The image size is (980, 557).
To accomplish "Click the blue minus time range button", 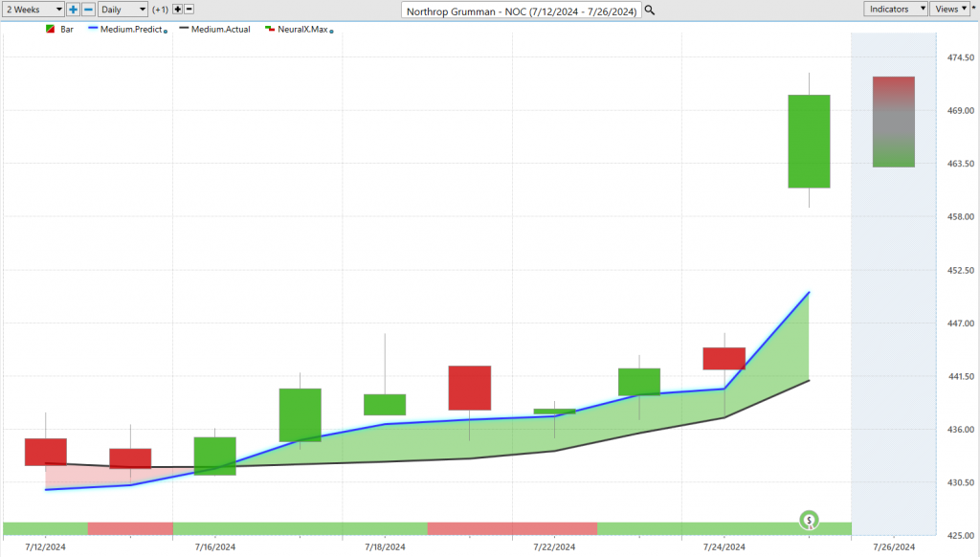I will 88,9.
